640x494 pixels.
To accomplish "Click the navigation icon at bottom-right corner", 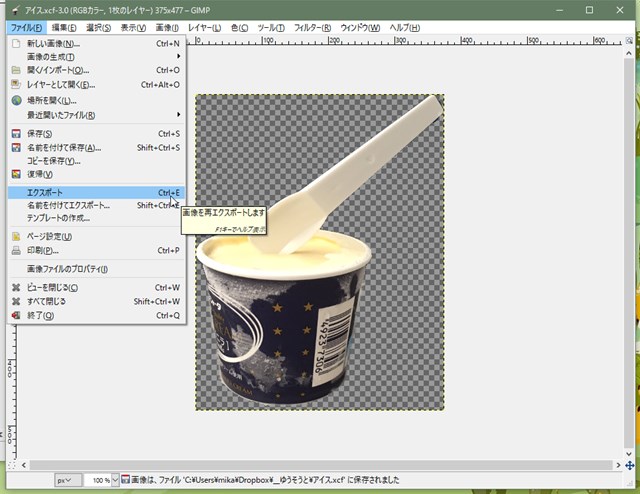I will (x=631, y=466).
